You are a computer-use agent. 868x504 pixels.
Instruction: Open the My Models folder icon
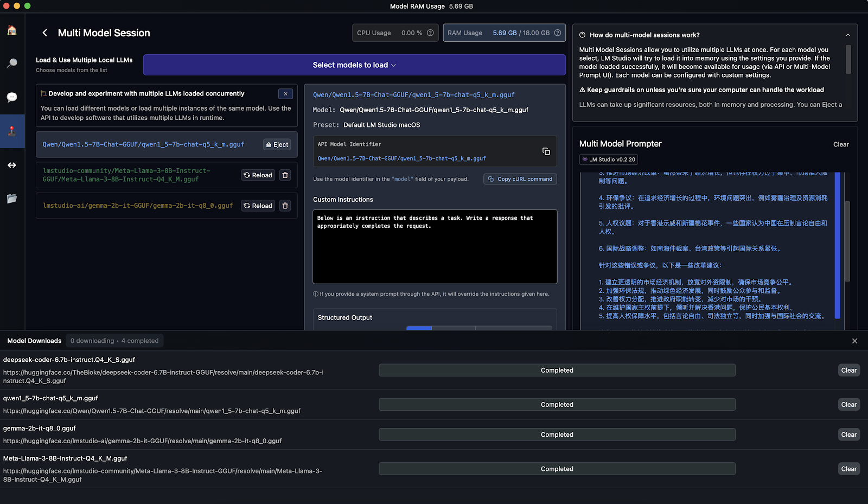coord(12,199)
